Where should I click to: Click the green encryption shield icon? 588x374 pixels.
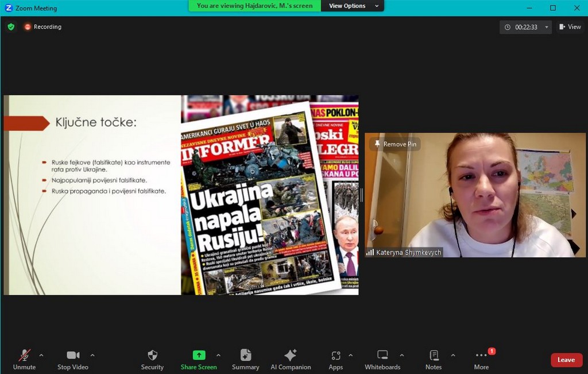pyautogui.click(x=11, y=27)
